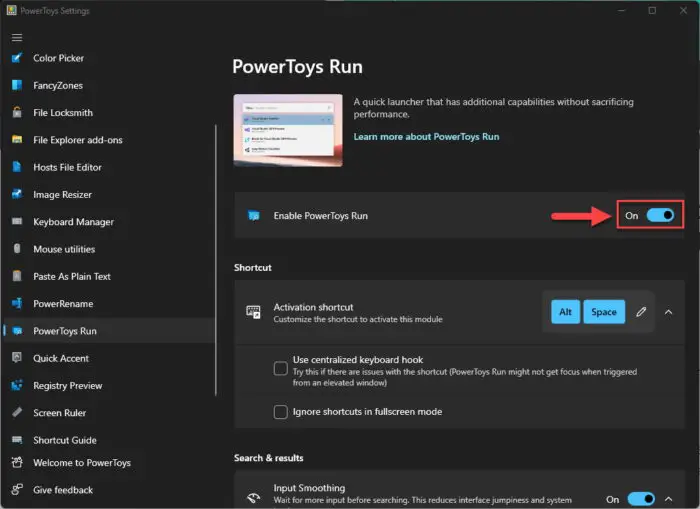Click the 'Search & results' section heading
700x509 pixels.
point(269,458)
